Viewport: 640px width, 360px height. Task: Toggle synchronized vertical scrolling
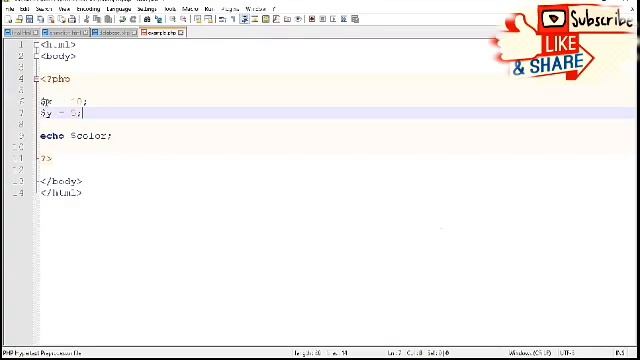(x=198, y=19)
